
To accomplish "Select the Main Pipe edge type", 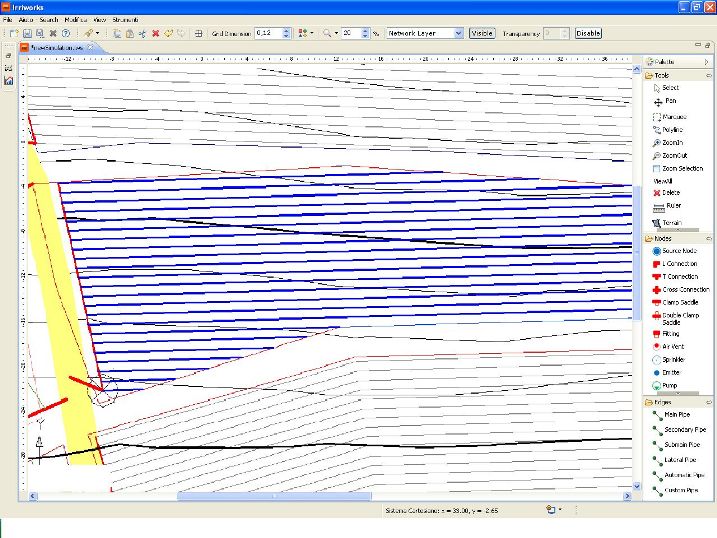I will [677, 414].
